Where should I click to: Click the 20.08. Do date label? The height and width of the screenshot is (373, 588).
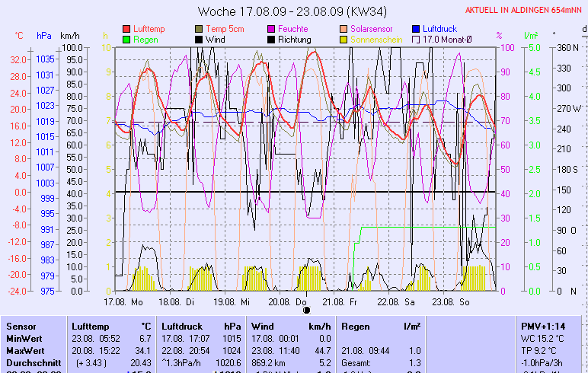292,301
